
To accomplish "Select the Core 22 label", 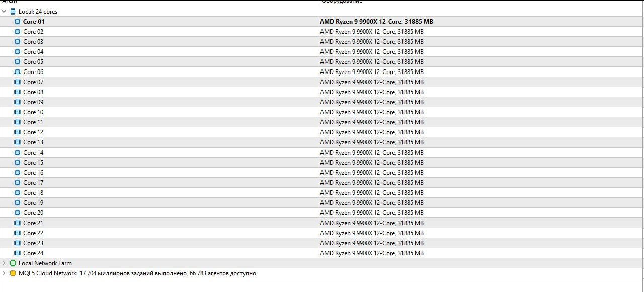I will pos(33,233).
